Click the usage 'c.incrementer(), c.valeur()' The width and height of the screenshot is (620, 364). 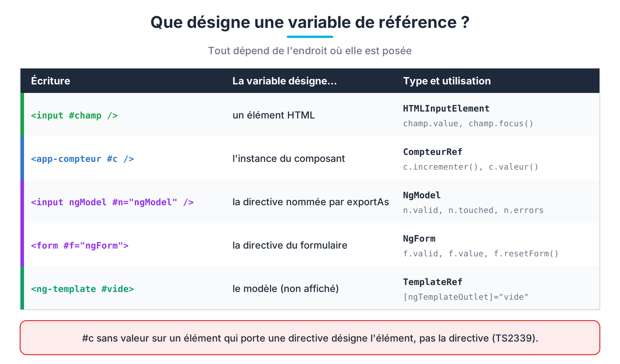tap(471, 167)
